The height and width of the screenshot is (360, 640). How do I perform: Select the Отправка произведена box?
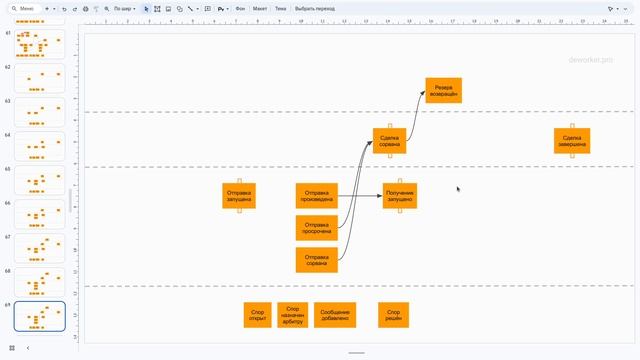pyautogui.click(x=317, y=196)
